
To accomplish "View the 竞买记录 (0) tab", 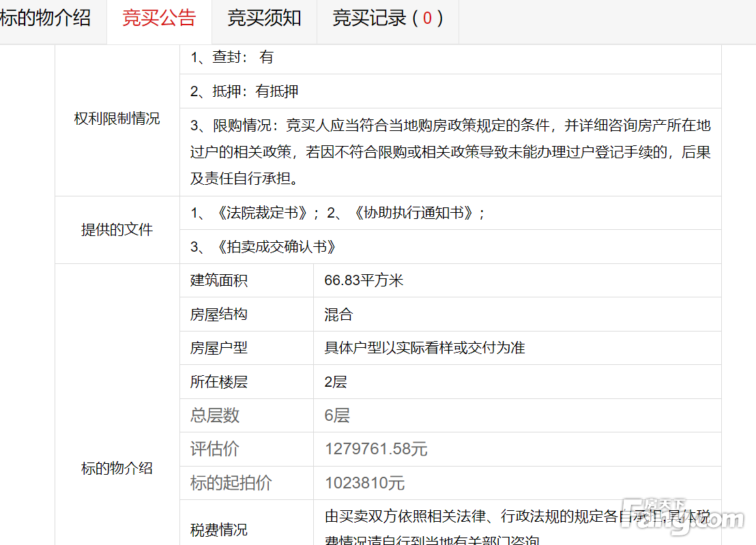I will tap(388, 18).
